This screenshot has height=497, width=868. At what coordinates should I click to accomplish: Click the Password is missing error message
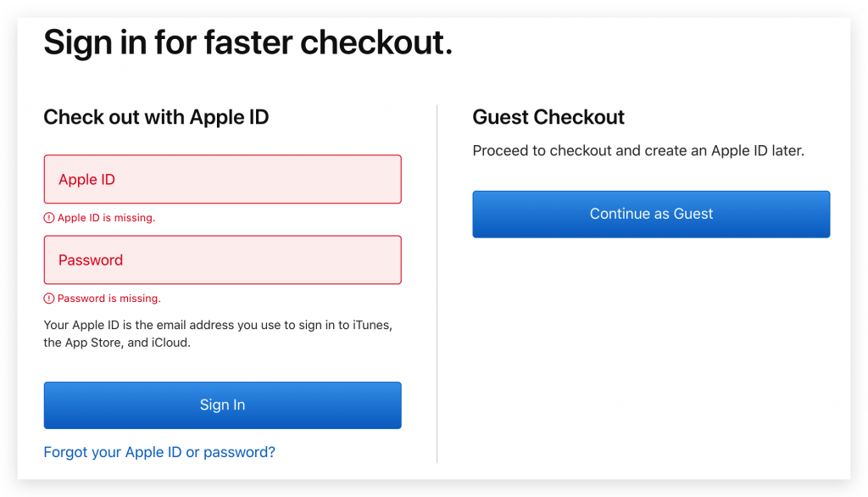[109, 299]
